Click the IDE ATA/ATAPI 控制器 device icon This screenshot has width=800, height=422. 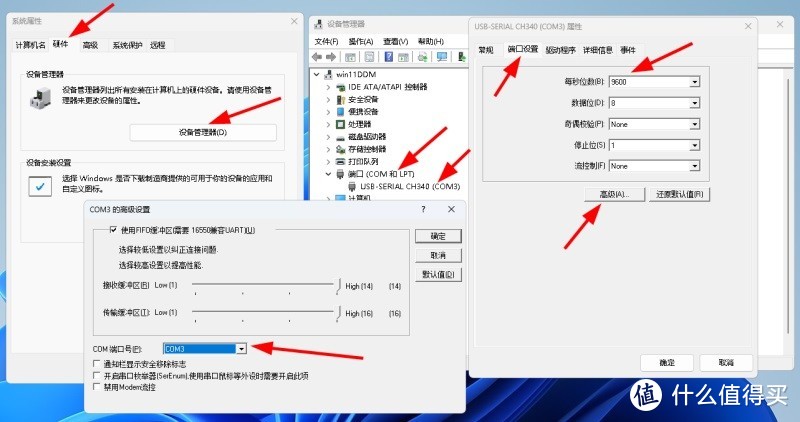pos(339,88)
